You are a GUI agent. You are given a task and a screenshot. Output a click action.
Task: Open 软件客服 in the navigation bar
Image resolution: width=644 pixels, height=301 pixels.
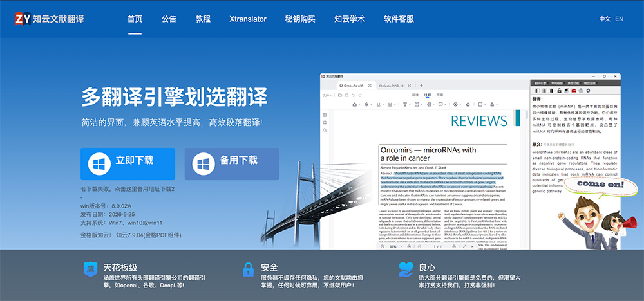coord(399,19)
